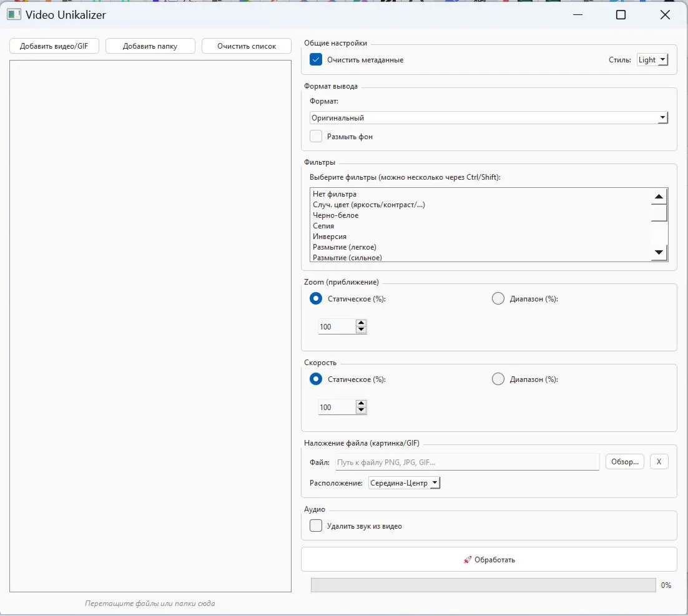Open the Стиль Light dropdown
The height and width of the screenshot is (616, 688).
click(652, 60)
